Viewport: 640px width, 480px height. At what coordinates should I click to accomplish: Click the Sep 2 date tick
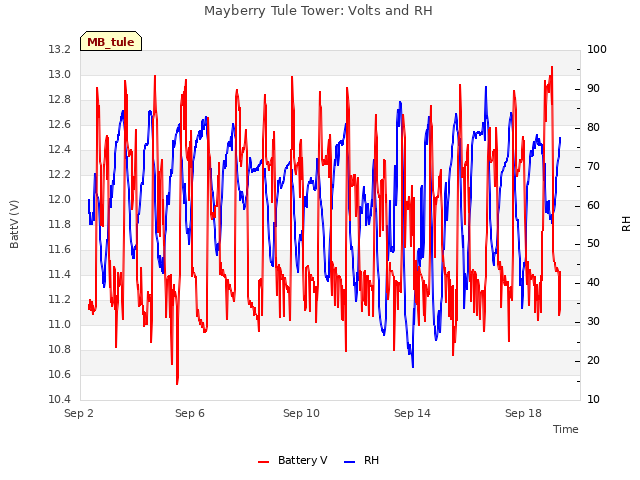tap(79, 413)
